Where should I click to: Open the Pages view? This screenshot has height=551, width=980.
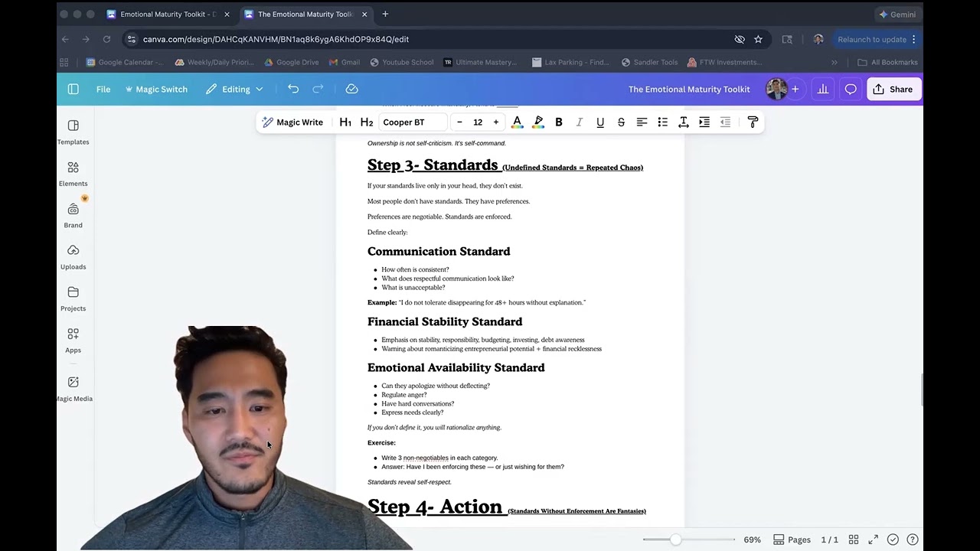792,540
